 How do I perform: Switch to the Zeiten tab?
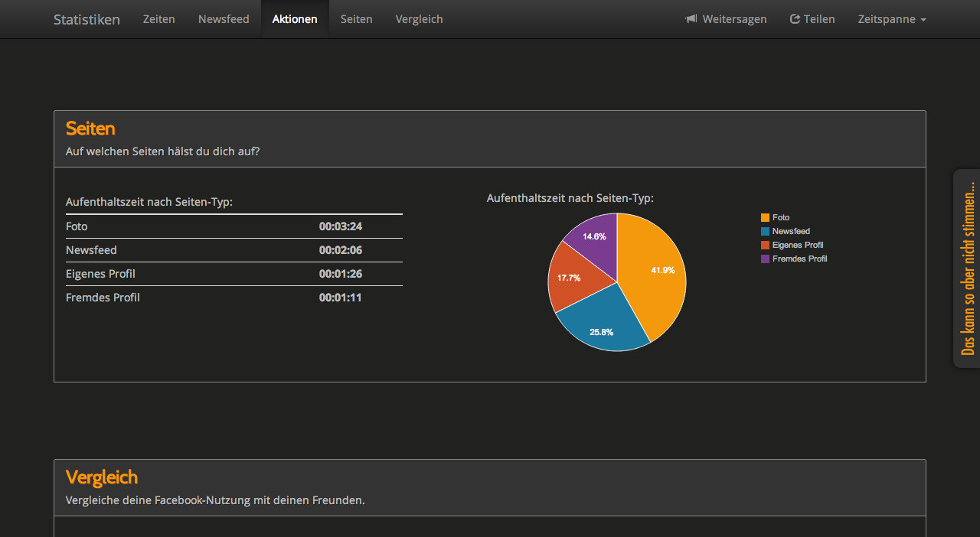click(158, 19)
